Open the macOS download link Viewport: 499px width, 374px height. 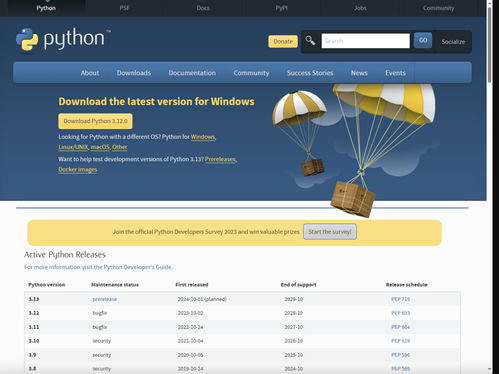pos(100,147)
